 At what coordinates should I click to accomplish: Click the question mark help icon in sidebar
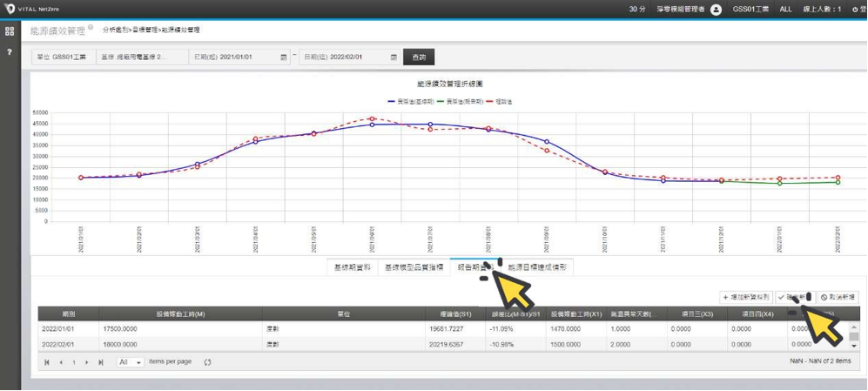point(10,52)
